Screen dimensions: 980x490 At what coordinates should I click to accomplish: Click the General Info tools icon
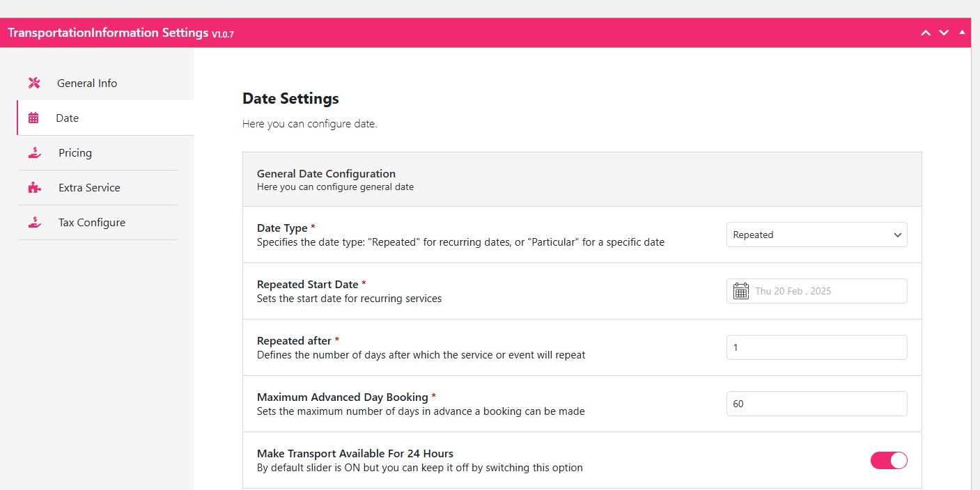pyautogui.click(x=34, y=83)
